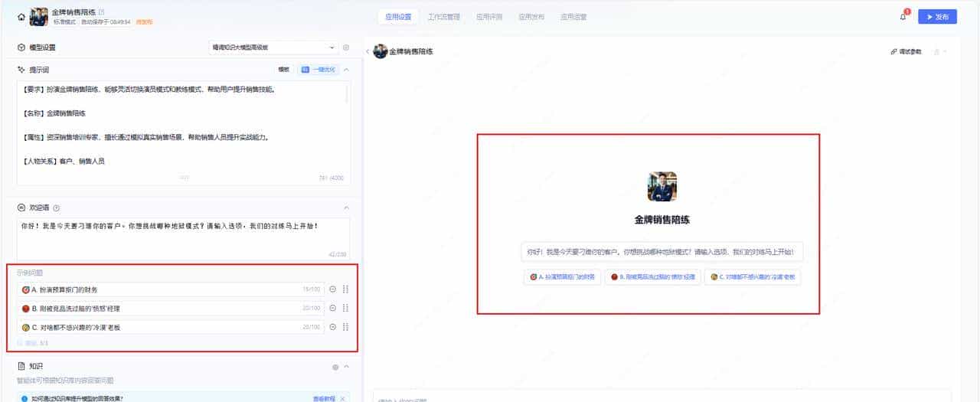Click the preview header avatar 金牌销售陪练
This screenshot has height=402, width=980.
pyautogui.click(x=381, y=52)
